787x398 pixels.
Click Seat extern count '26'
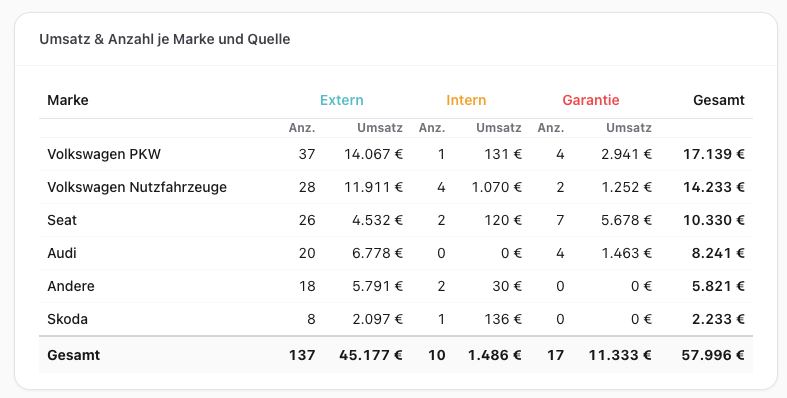click(x=307, y=220)
